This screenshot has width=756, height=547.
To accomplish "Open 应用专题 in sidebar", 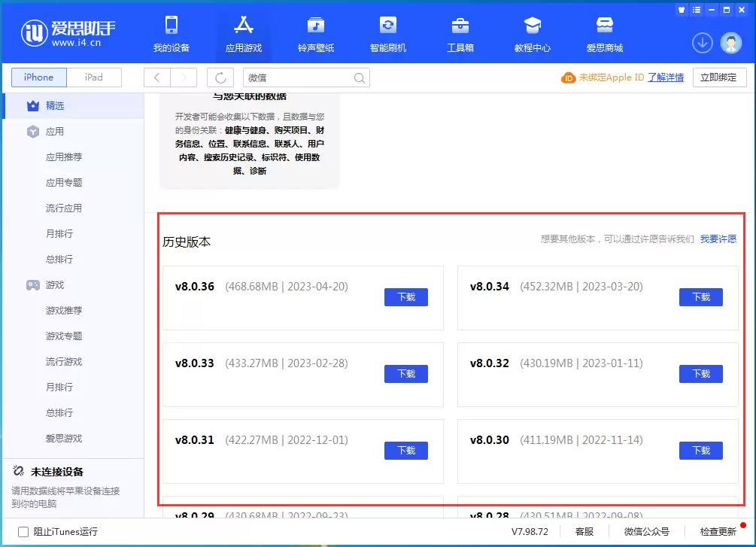I will [x=64, y=182].
